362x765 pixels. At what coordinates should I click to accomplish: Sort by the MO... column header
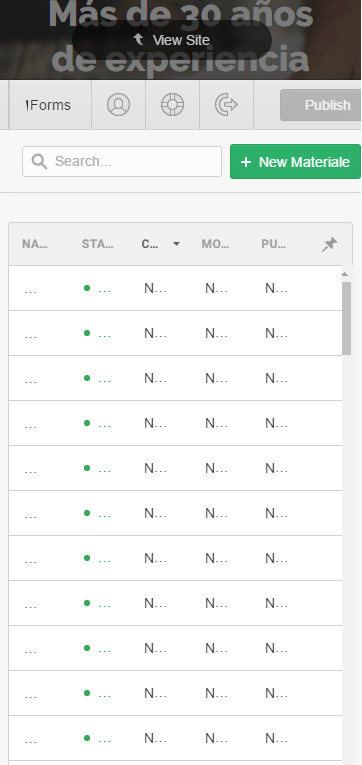coord(215,244)
